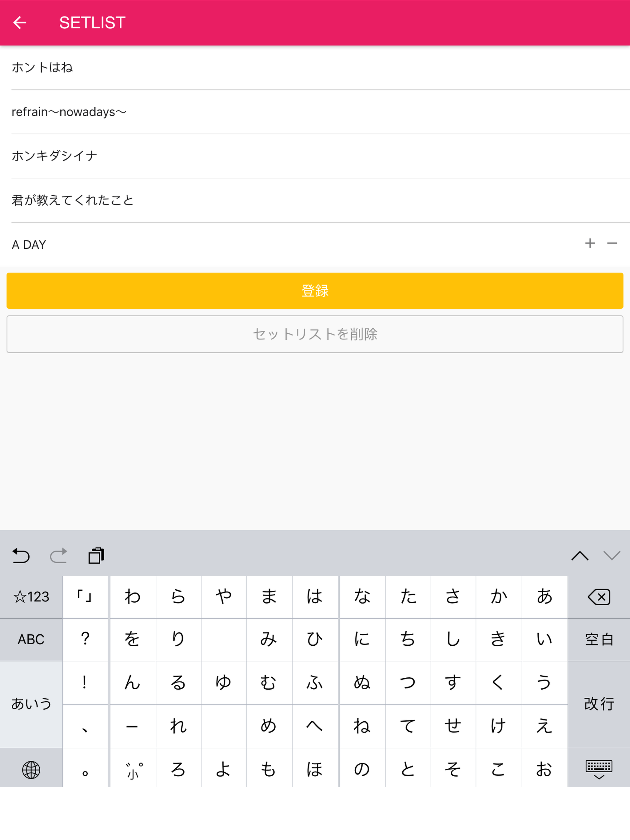This screenshot has width=630, height=840.
Task: Tap the さ key
Action: pyautogui.click(x=453, y=597)
